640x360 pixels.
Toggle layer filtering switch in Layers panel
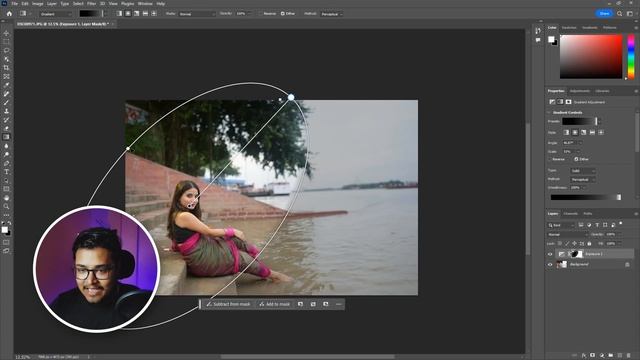click(x=621, y=224)
